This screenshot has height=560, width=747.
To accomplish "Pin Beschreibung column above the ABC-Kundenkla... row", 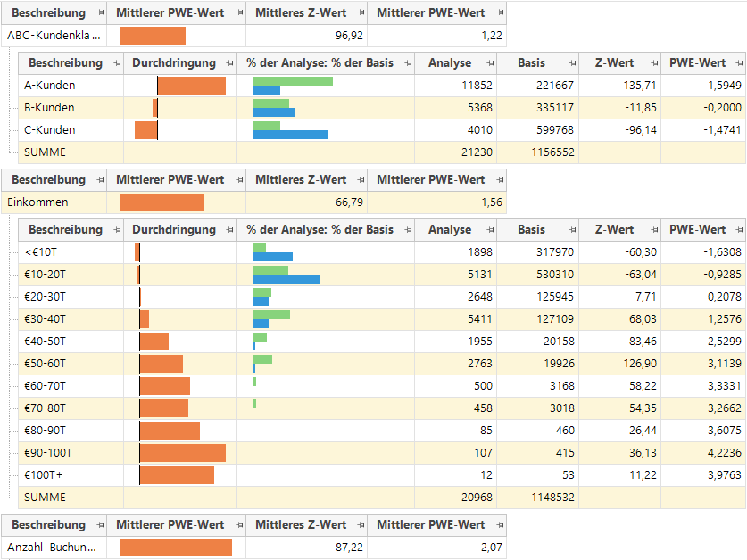I will point(100,12).
